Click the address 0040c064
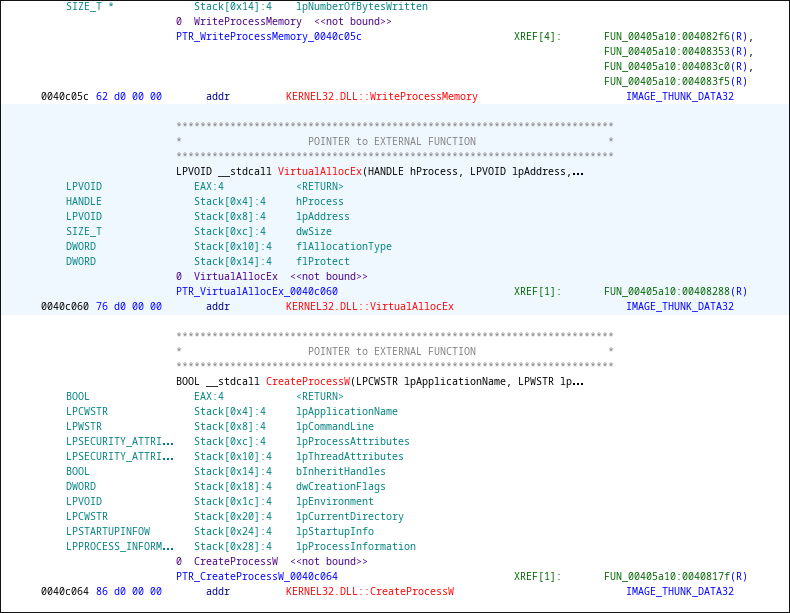The image size is (790, 613). tap(65, 592)
